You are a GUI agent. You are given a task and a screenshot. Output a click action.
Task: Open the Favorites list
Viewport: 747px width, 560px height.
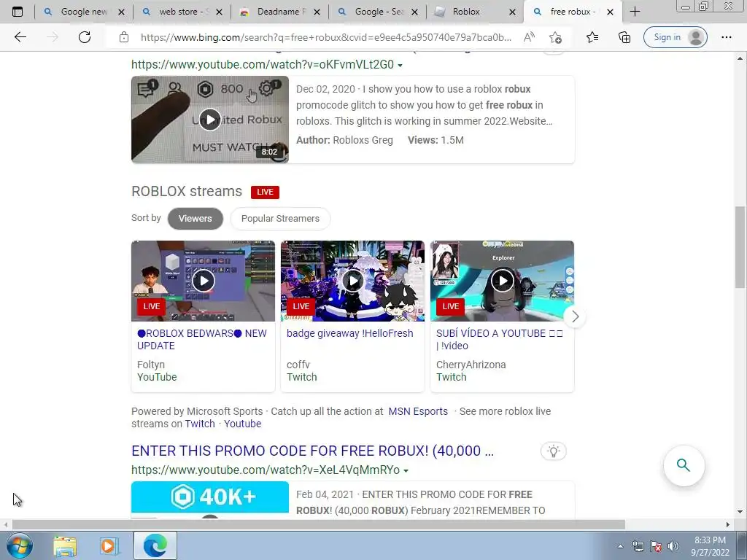pyautogui.click(x=592, y=37)
